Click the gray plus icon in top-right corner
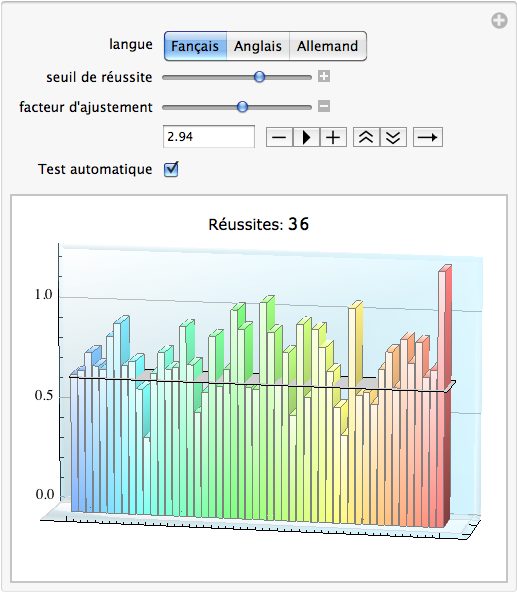This screenshot has width=517, height=592. pos(499,20)
